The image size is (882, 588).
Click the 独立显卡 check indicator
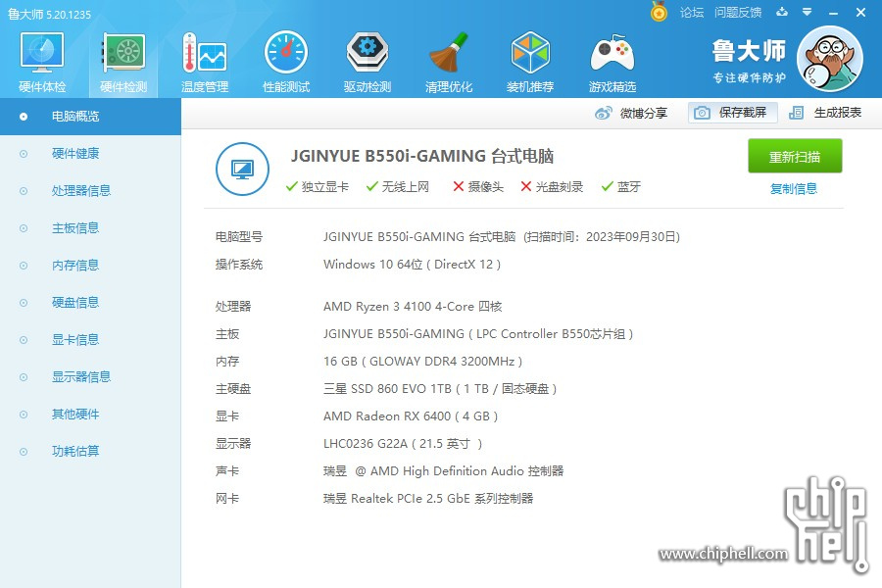(x=318, y=187)
